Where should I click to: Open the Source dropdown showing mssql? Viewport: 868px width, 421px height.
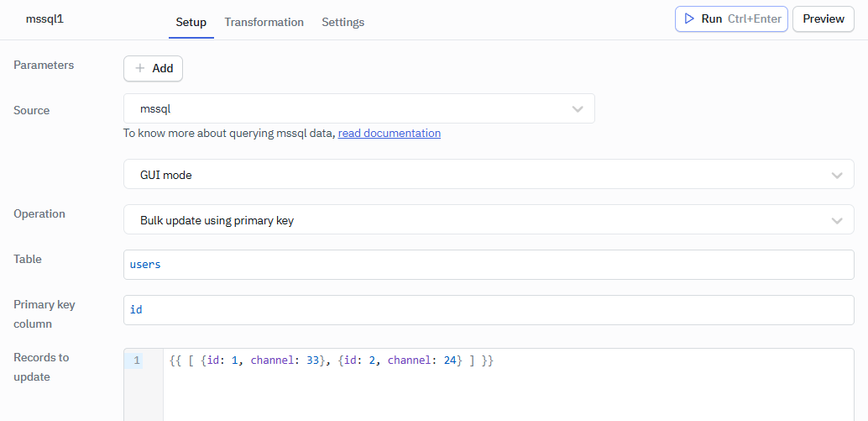point(358,108)
